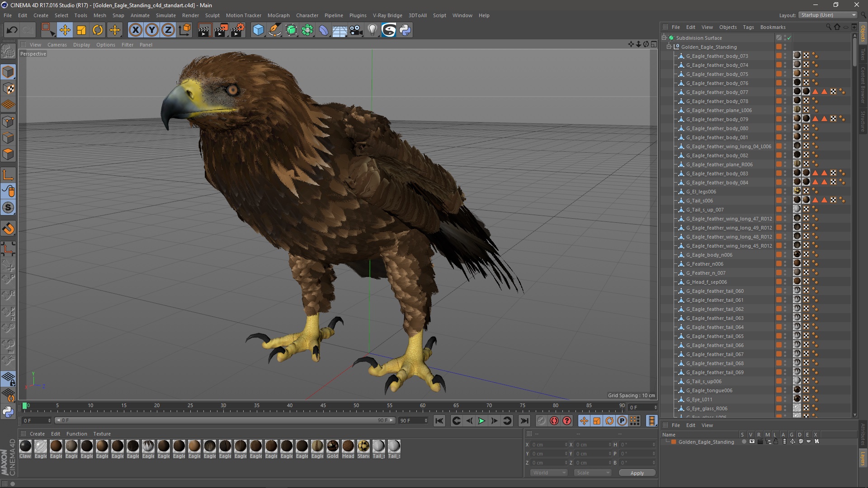Play the animation forward

click(x=482, y=421)
